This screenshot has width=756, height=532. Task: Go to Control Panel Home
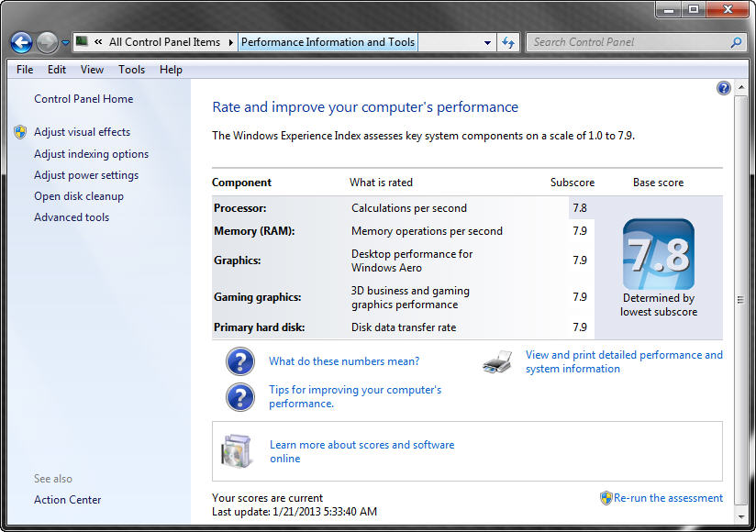[x=83, y=99]
